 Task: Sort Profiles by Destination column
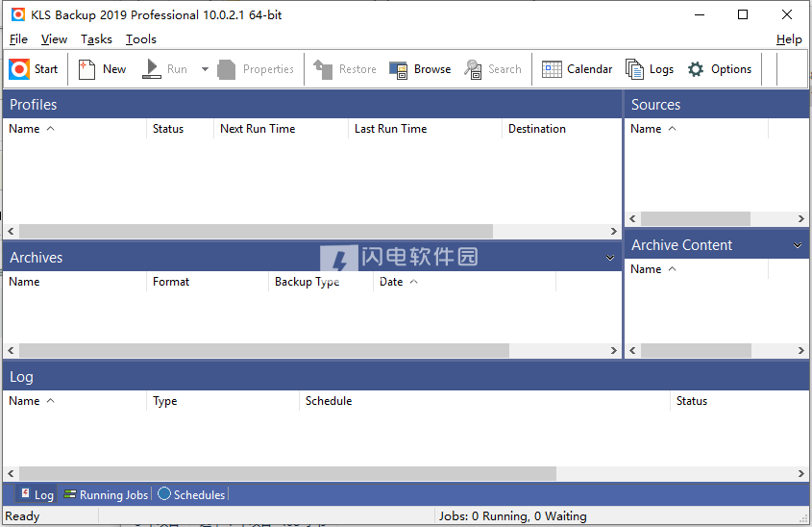[561, 129]
